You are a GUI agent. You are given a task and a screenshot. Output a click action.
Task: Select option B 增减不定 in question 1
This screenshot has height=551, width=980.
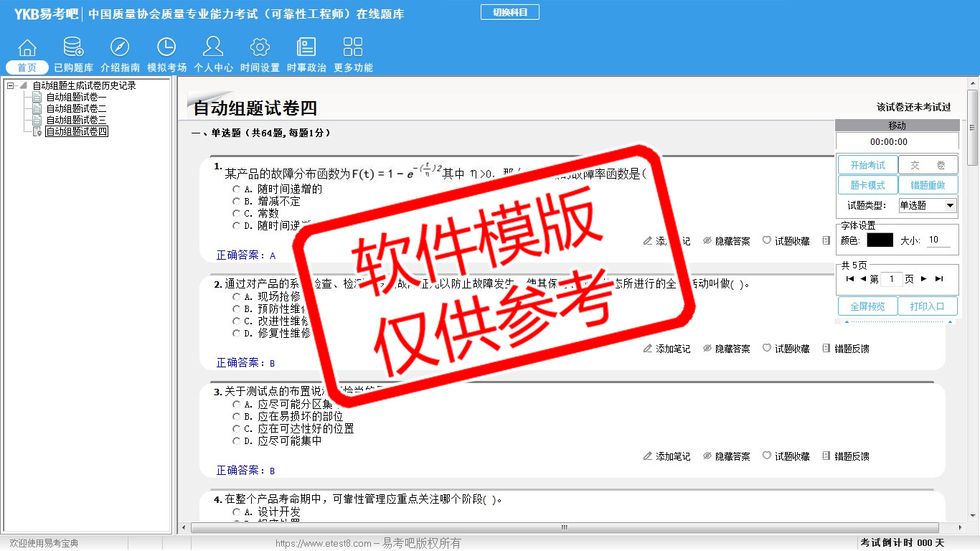coord(236,202)
